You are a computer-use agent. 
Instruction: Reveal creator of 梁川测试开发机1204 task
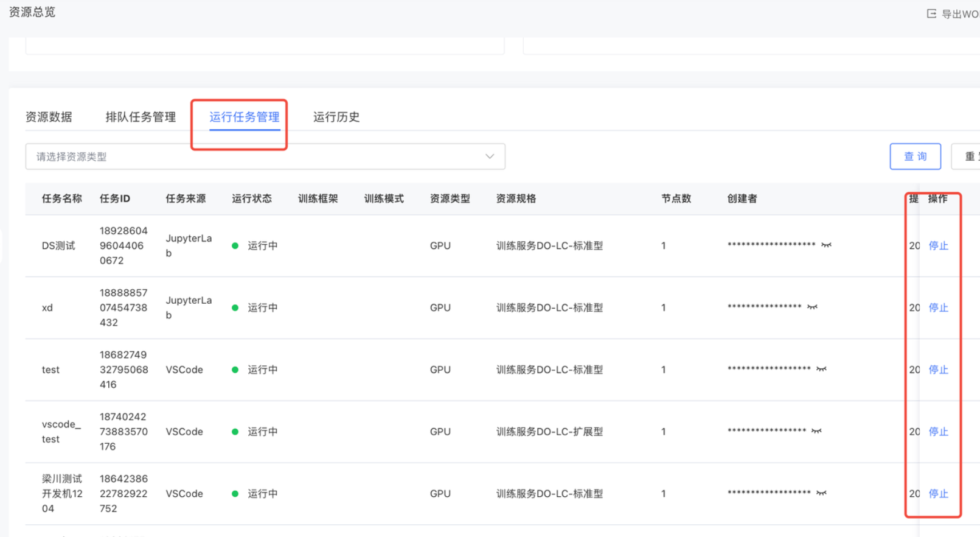[x=821, y=494]
